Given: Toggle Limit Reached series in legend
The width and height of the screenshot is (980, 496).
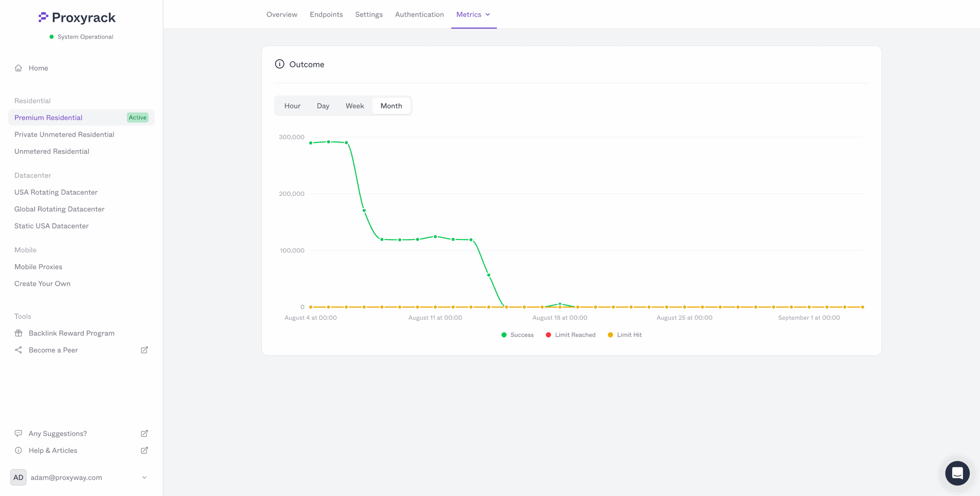Looking at the screenshot, I should 570,335.
